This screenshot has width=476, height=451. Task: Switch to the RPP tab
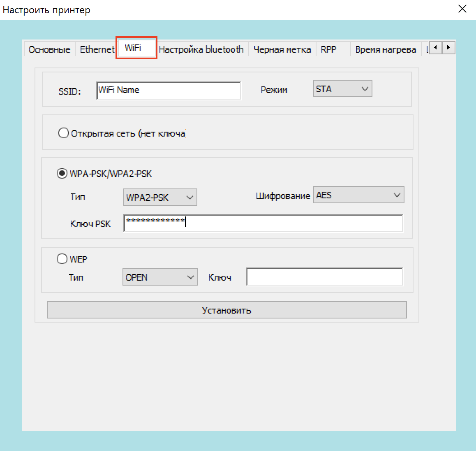328,50
